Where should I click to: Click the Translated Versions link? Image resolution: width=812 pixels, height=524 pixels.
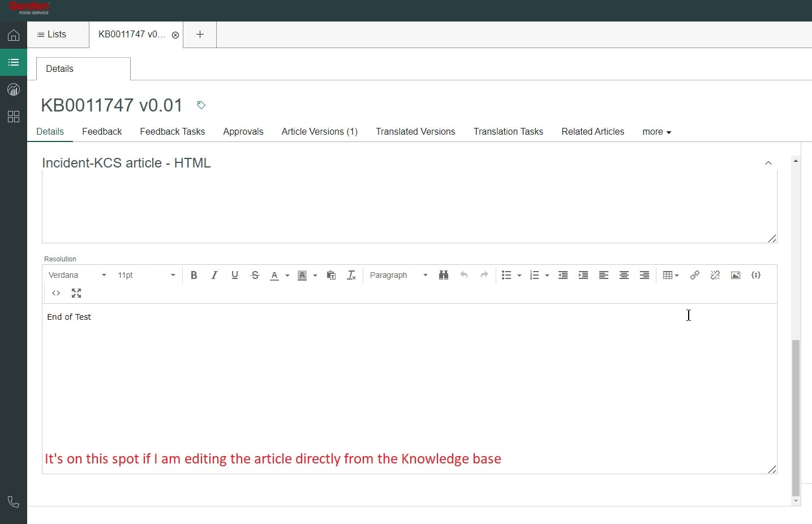tap(415, 131)
